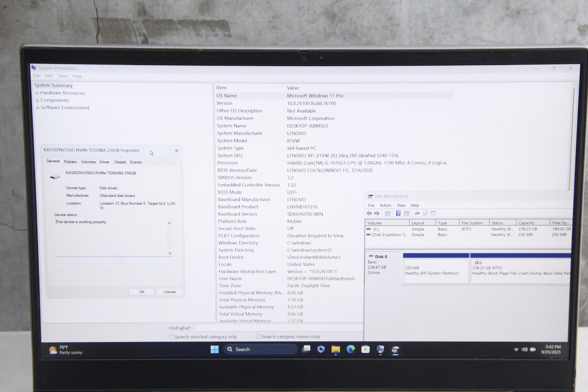Click disk drive icon in Properties dialog
Screen dimensions: 588x392
(x=55, y=177)
